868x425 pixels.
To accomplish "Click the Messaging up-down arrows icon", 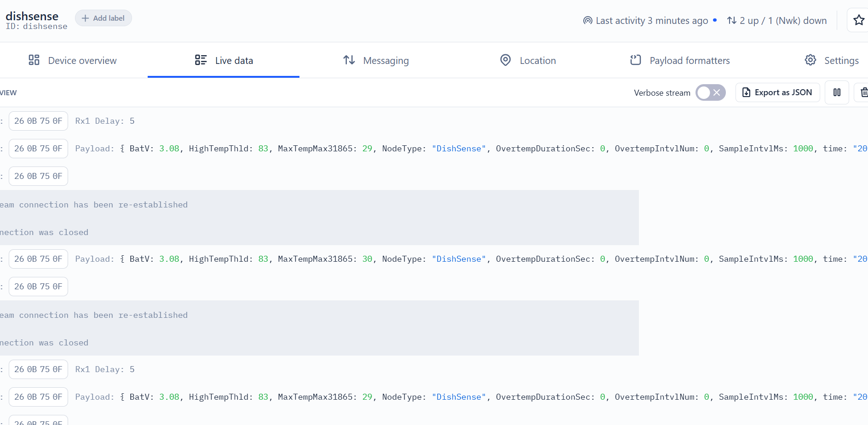I will [349, 60].
